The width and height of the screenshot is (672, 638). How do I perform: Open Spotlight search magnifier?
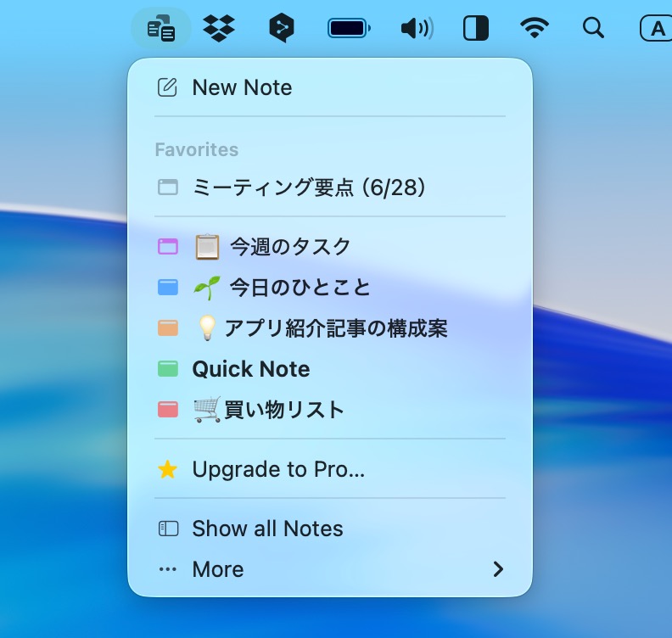pyautogui.click(x=593, y=29)
